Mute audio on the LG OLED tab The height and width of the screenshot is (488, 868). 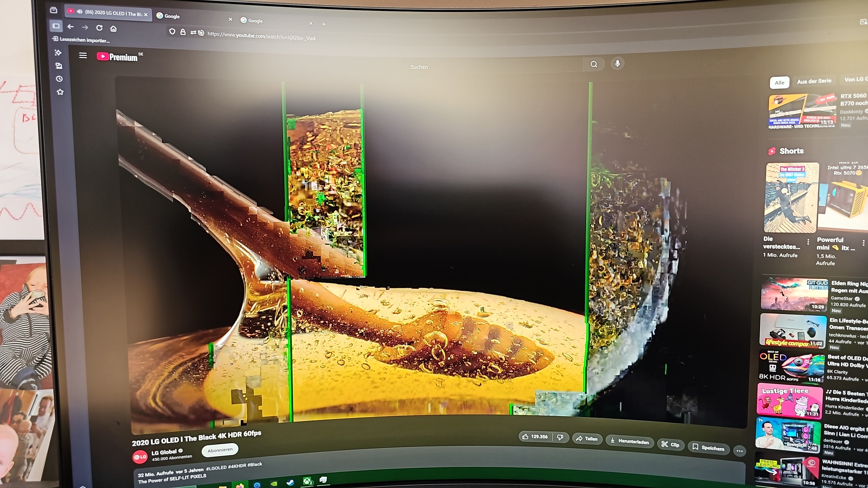[80, 12]
